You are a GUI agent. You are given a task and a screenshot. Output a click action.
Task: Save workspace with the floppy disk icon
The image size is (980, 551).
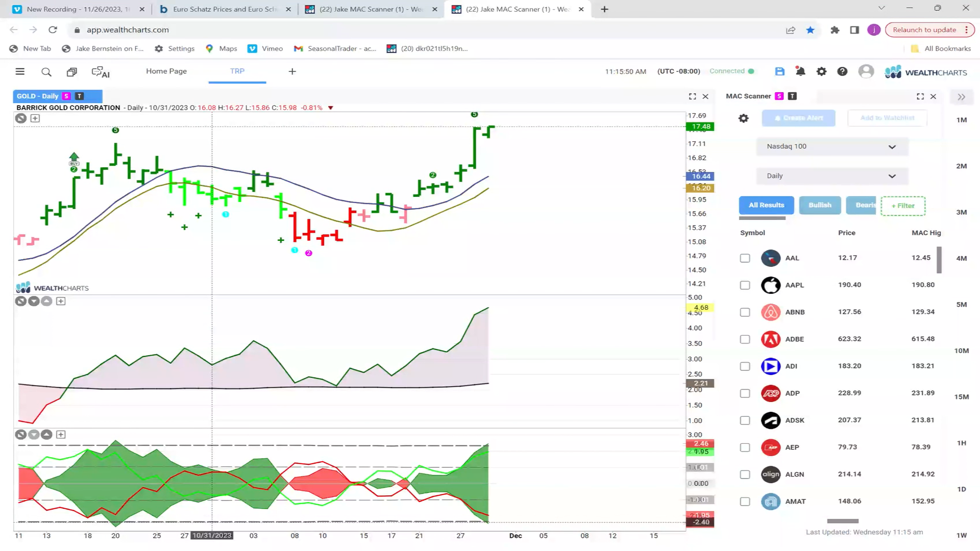[779, 71]
